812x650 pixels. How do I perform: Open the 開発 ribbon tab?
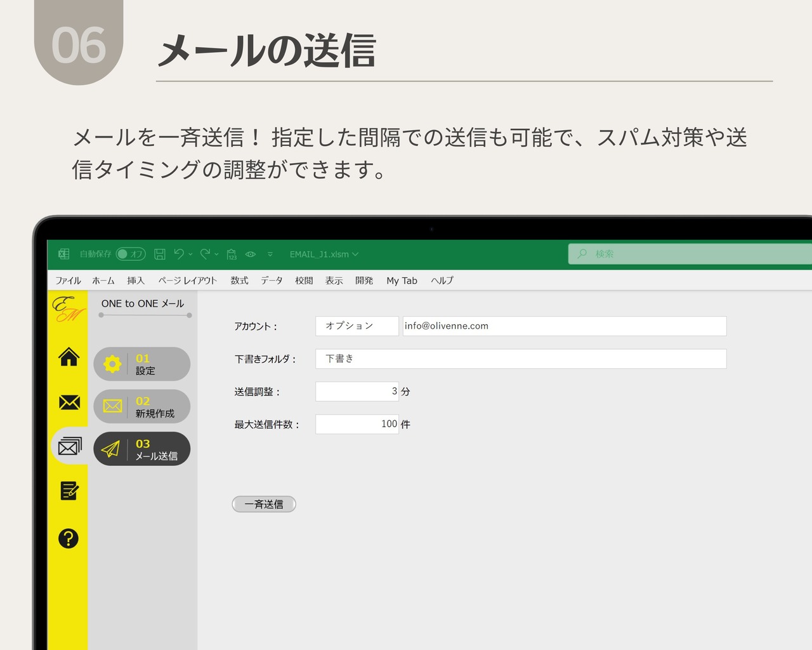tap(364, 281)
